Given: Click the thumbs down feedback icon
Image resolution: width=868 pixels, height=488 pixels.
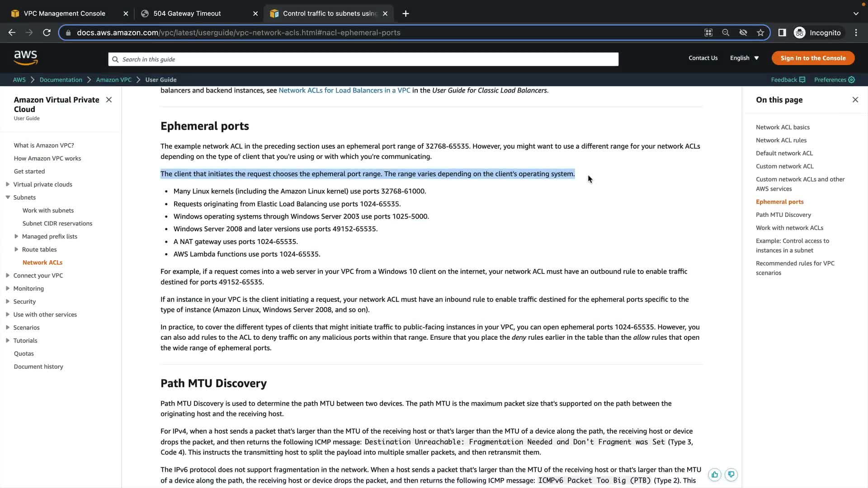Looking at the screenshot, I should [731, 474].
